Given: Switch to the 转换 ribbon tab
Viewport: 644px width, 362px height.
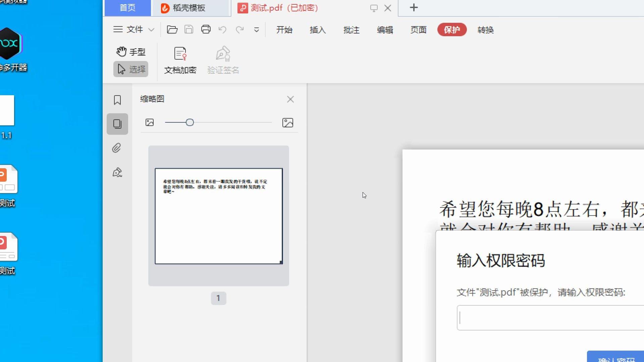Looking at the screenshot, I should (485, 30).
